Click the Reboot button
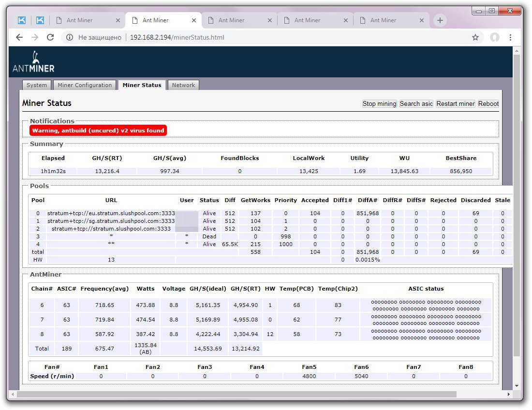The image size is (532, 410). (488, 104)
